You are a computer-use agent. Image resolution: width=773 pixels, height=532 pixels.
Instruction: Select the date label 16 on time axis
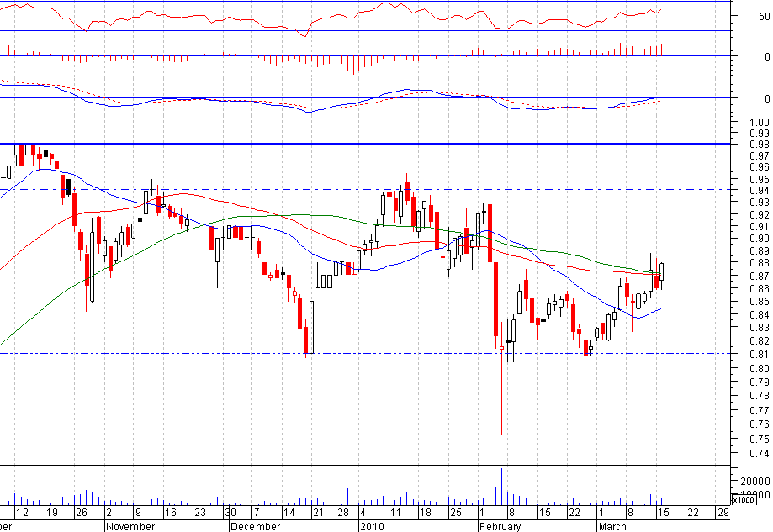click(x=171, y=513)
